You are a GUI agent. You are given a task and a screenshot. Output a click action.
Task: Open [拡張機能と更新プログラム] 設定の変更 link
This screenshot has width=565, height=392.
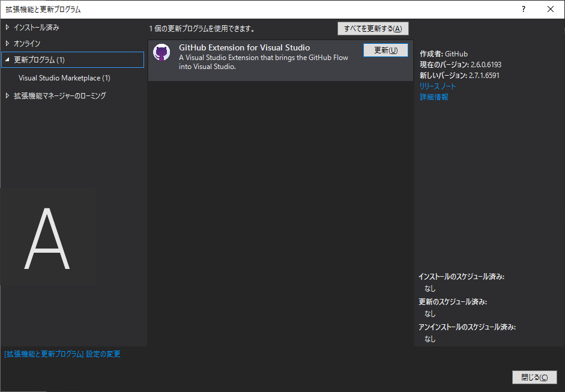[x=62, y=354]
